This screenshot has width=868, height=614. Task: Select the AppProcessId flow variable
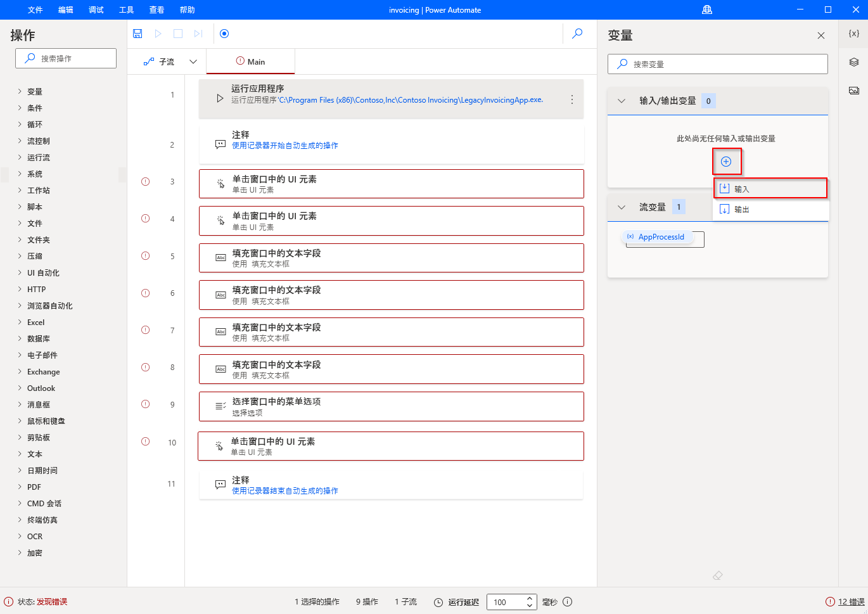(657, 237)
